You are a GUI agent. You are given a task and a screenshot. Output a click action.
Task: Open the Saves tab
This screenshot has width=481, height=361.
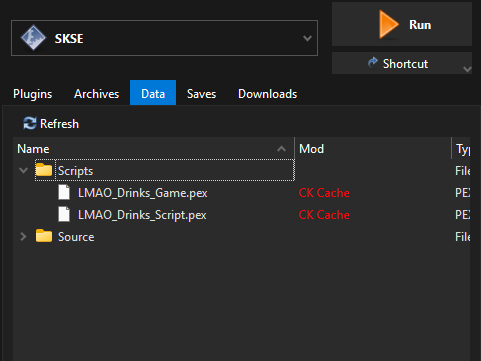click(201, 94)
